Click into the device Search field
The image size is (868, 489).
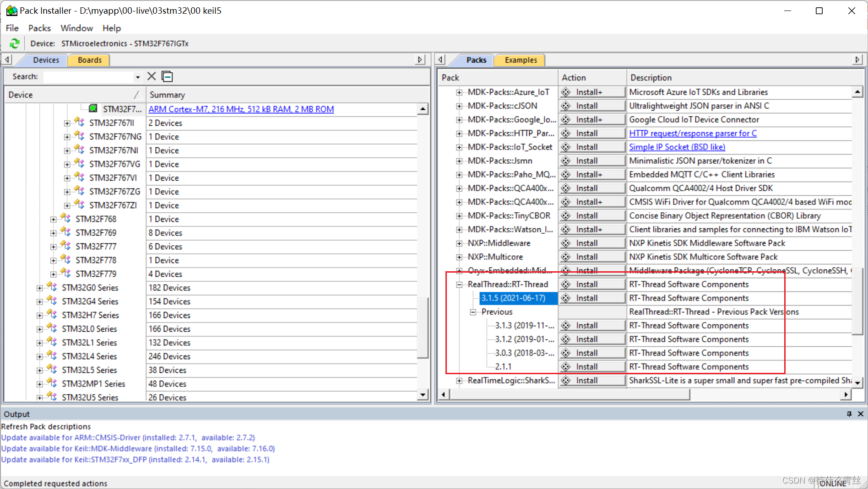point(89,77)
